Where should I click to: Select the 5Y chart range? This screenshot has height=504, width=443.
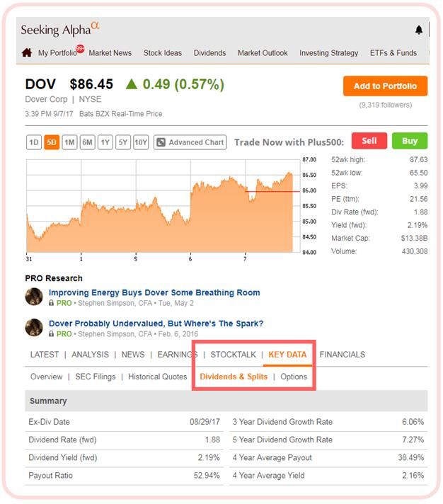click(x=123, y=142)
